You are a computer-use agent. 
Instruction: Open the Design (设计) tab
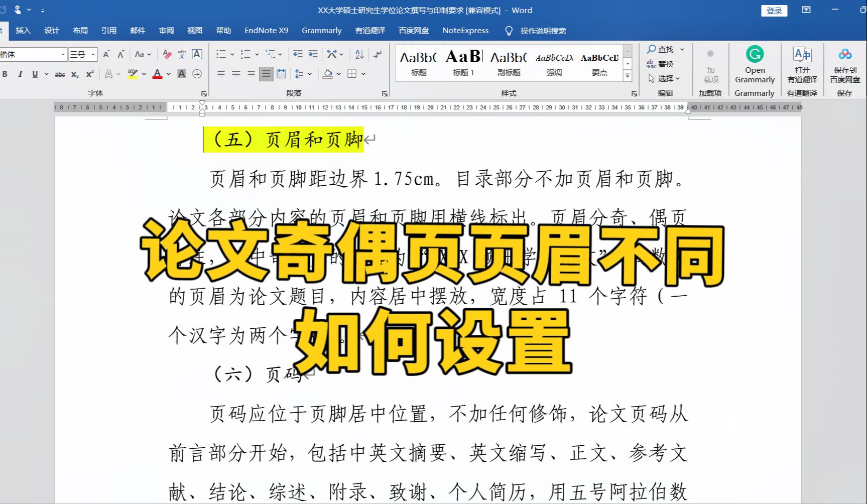pos(52,31)
